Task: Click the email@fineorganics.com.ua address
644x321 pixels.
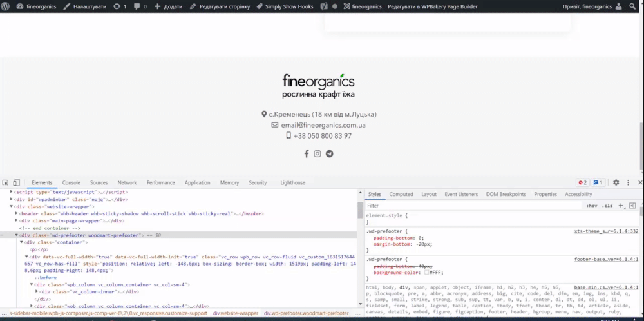Action: click(323, 125)
